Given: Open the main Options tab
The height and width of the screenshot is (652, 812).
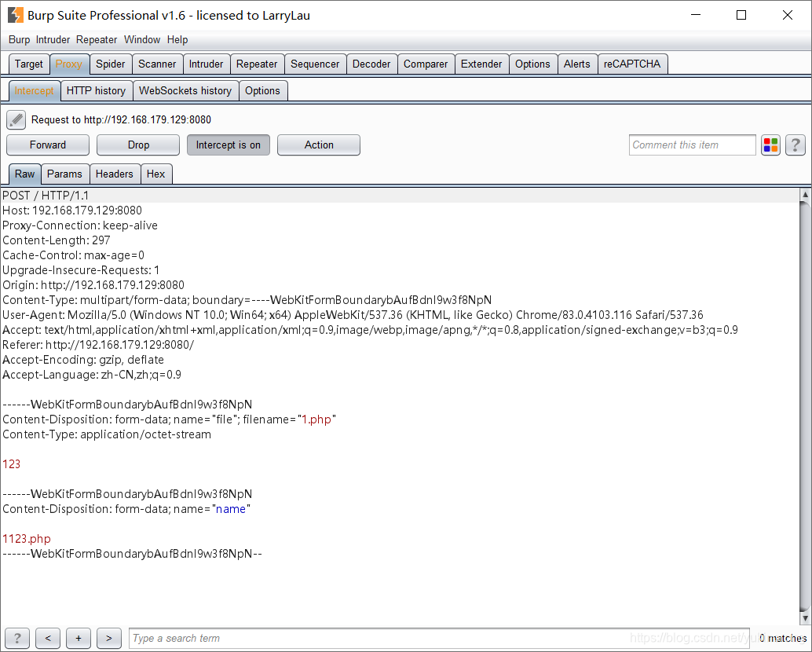Looking at the screenshot, I should pos(532,64).
